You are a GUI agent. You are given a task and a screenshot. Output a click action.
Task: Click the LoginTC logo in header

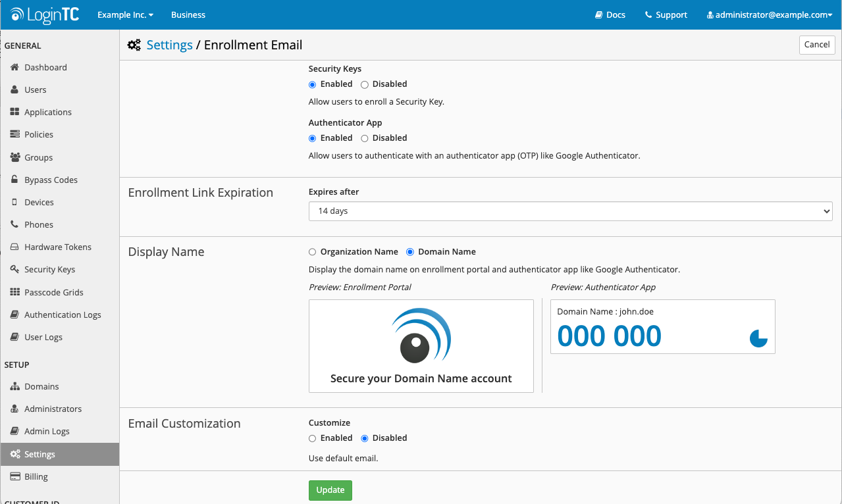[45, 14]
